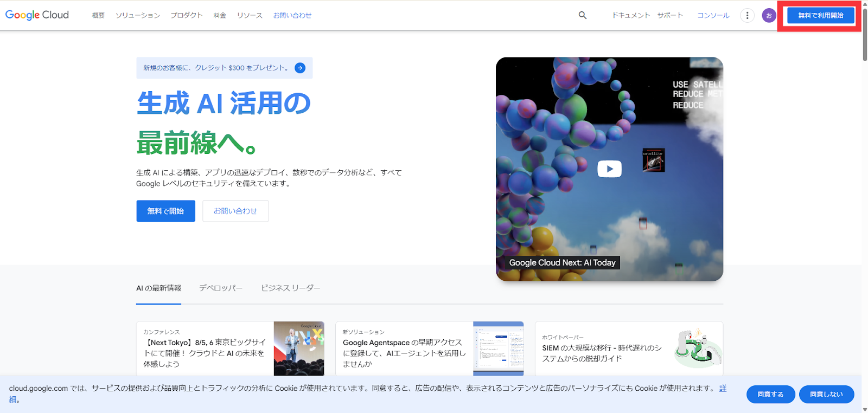Open the Google Agentspace early access card
868x413 pixels.
point(430,349)
